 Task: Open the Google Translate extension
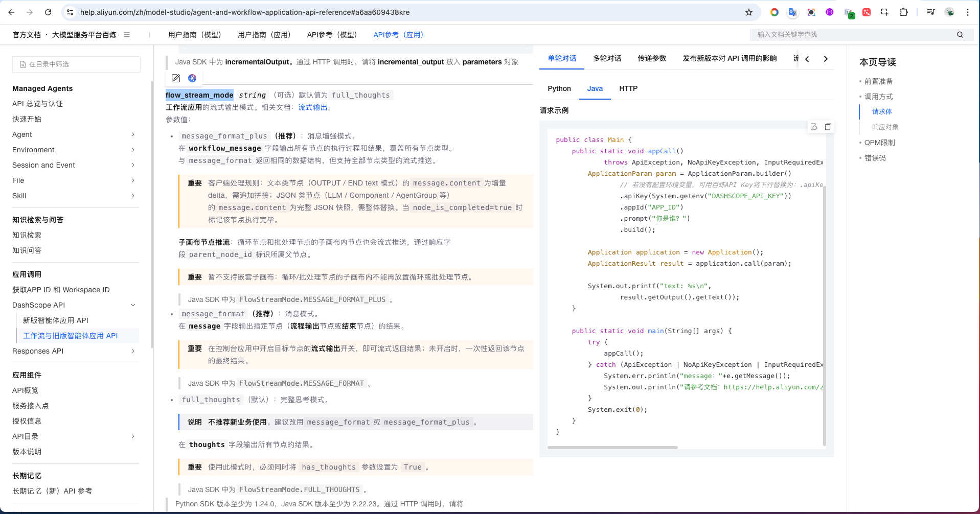[x=793, y=12]
